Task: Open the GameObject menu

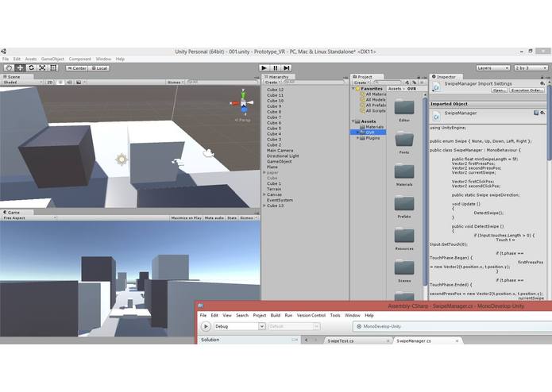Action: [52, 59]
